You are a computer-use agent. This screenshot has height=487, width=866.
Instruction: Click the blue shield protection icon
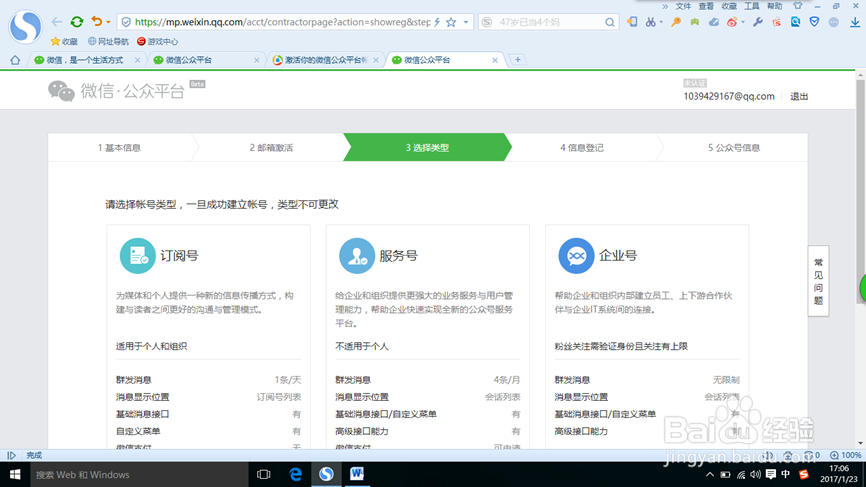(814, 22)
